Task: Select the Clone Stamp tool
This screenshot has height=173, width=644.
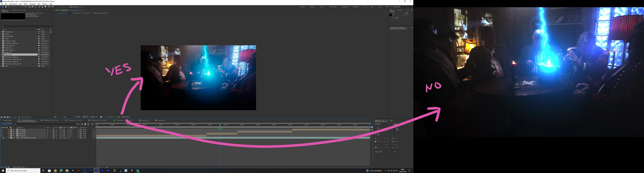Action: (42, 7)
